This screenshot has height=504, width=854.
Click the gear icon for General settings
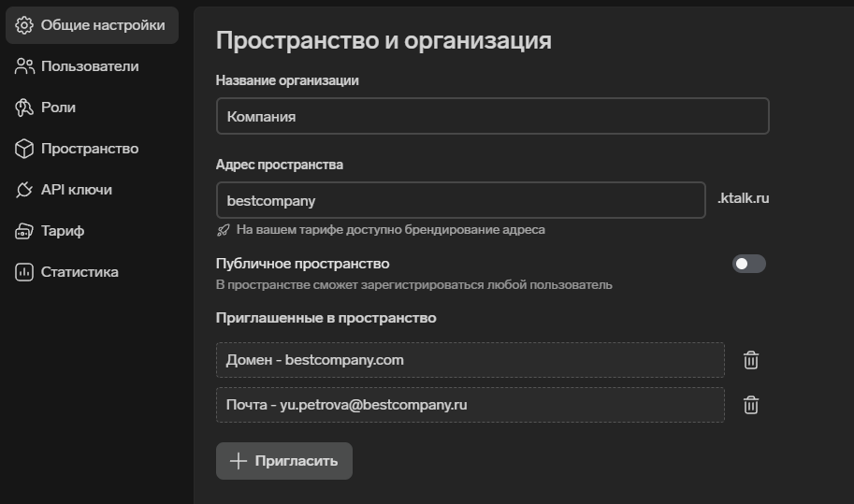coord(24,25)
